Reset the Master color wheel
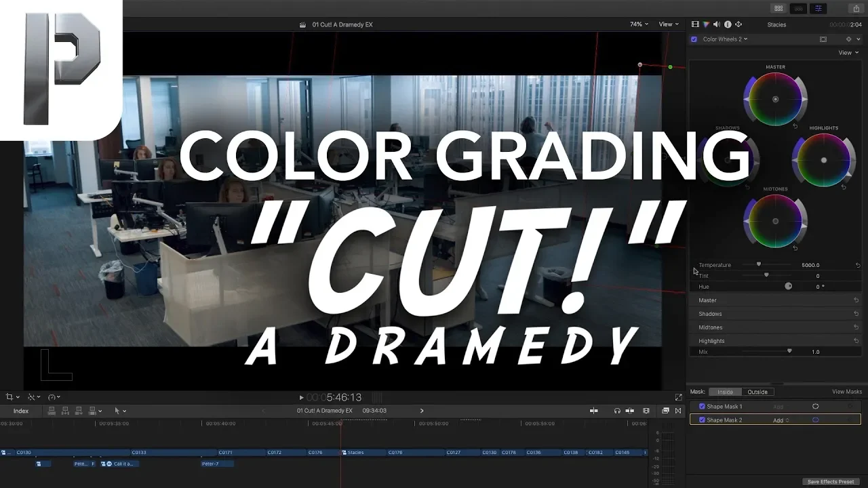This screenshot has height=488, width=868. coord(795,126)
